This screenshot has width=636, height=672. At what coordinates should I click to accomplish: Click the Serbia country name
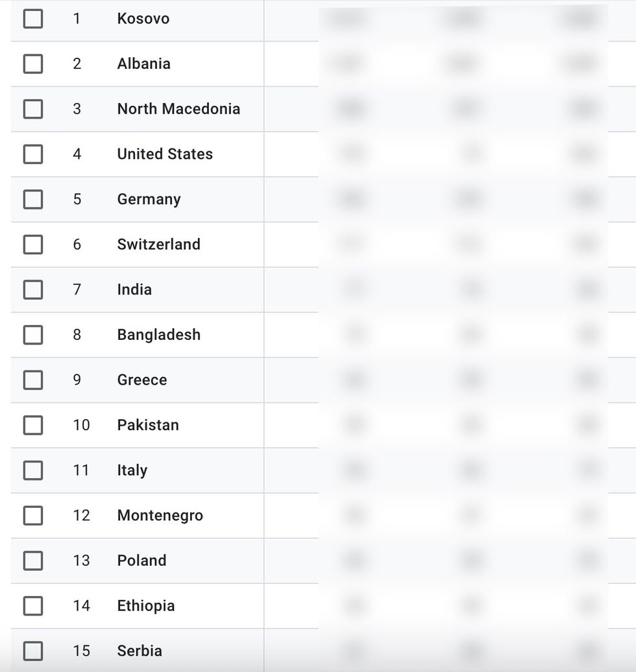140,651
